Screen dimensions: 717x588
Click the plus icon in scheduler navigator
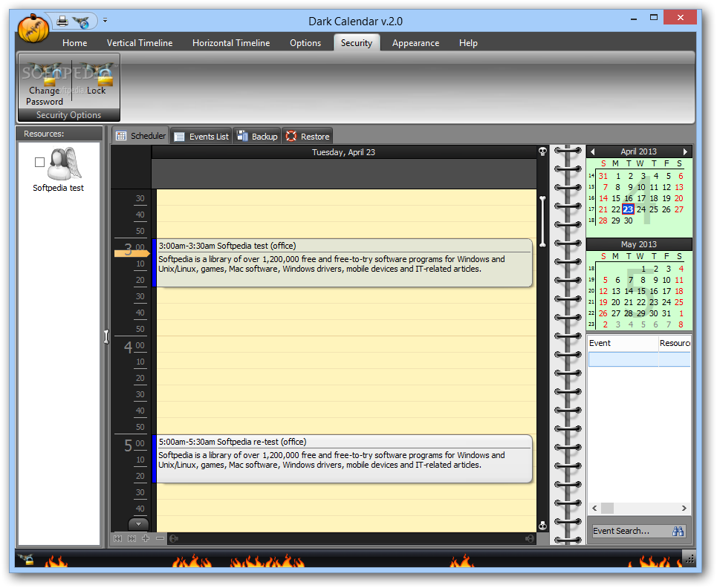tap(146, 538)
